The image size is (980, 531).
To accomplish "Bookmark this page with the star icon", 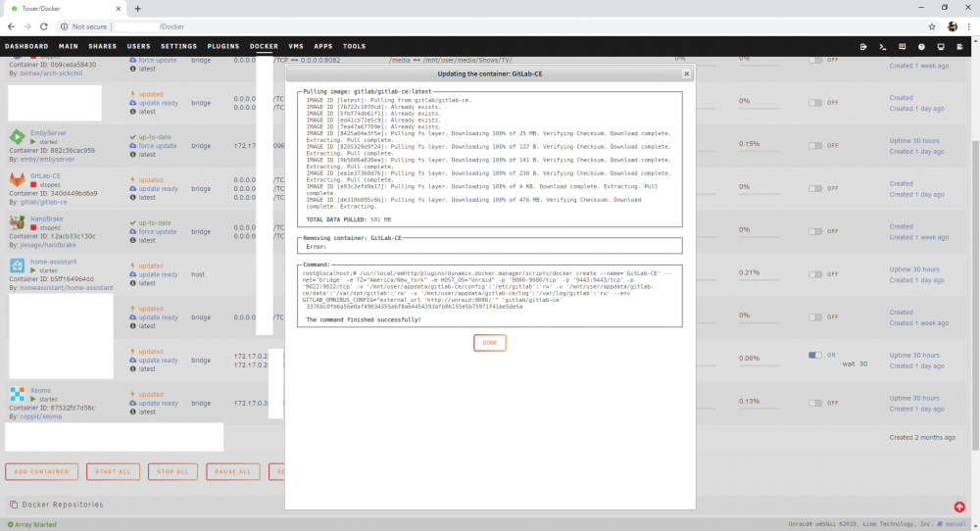I will click(x=932, y=26).
